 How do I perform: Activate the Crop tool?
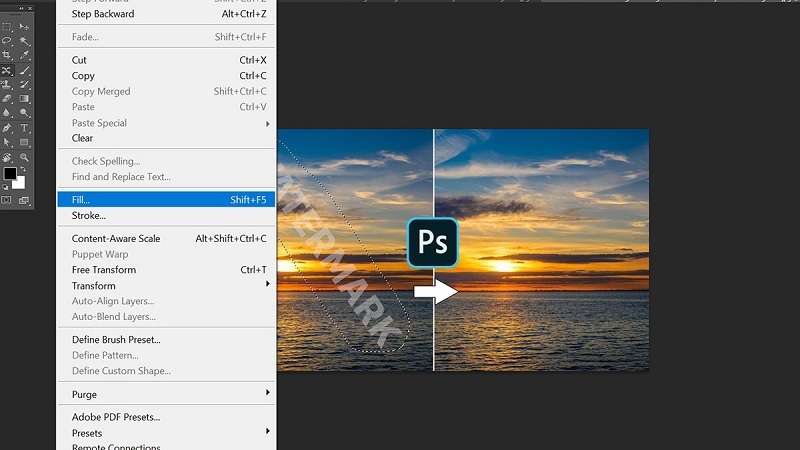click(x=7, y=54)
